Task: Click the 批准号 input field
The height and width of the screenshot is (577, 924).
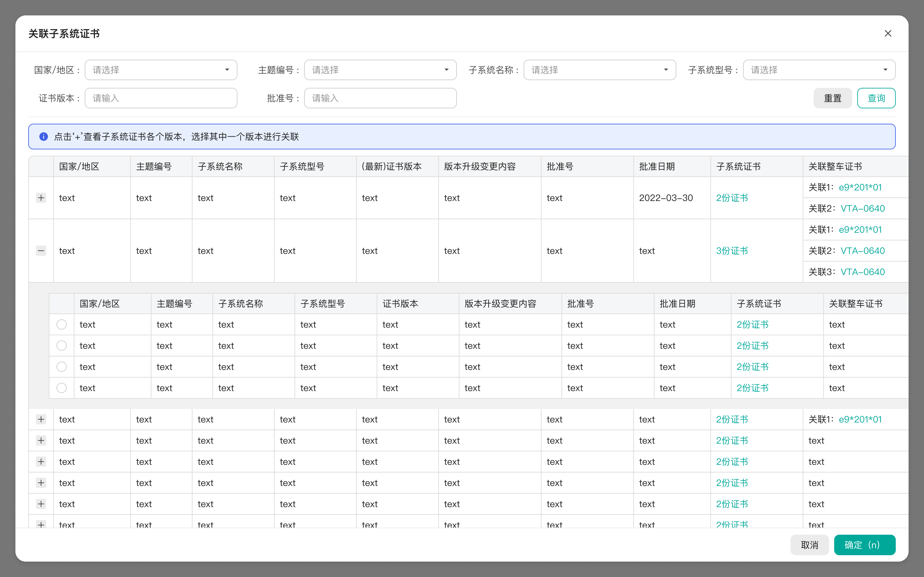Action: click(x=380, y=98)
